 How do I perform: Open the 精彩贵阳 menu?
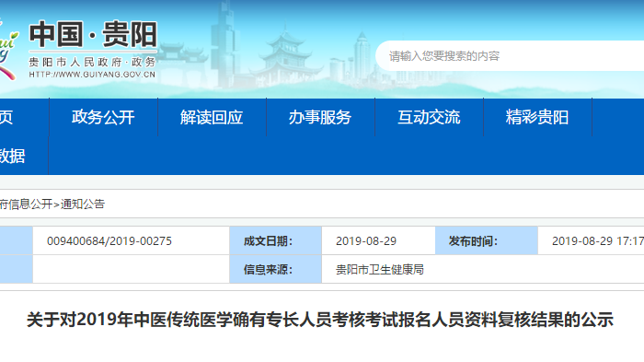tap(537, 117)
